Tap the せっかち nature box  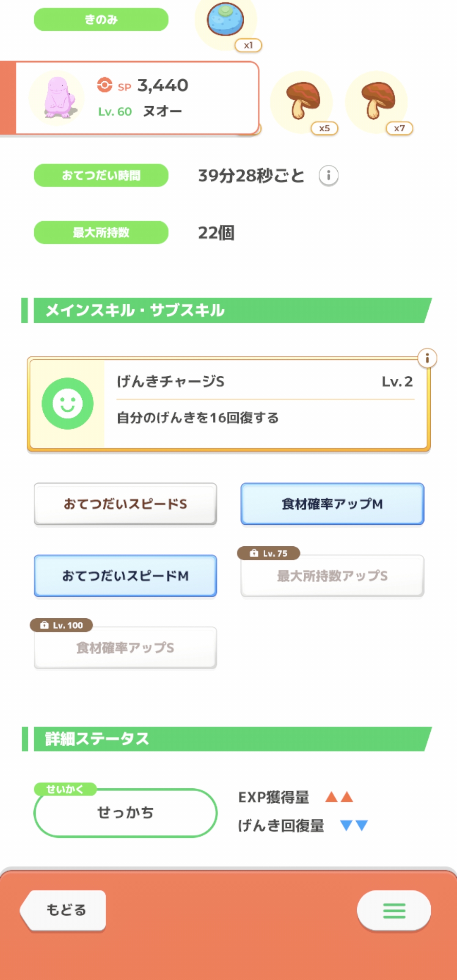tap(125, 813)
